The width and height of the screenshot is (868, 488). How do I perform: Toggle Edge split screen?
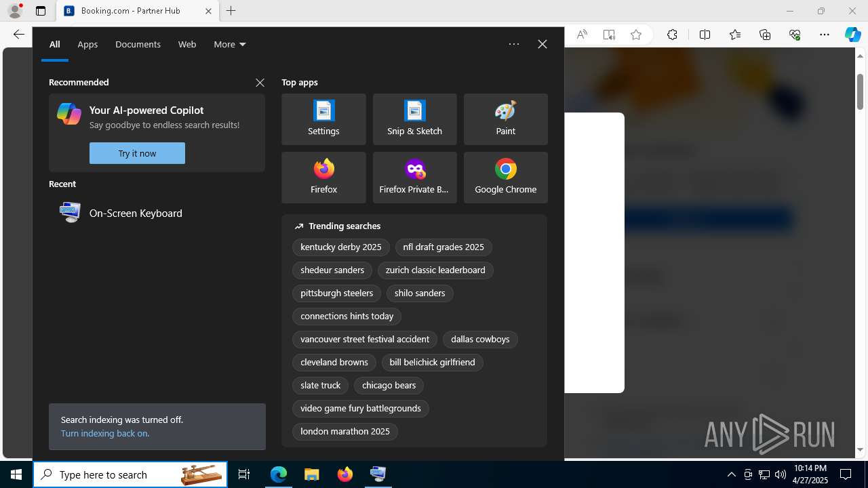pyautogui.click(x=705, y=35)
